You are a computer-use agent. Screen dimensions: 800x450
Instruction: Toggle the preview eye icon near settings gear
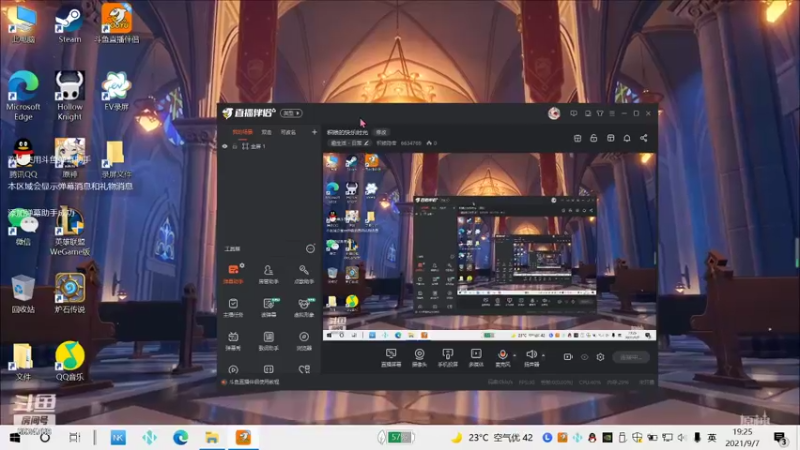[584, 357]
